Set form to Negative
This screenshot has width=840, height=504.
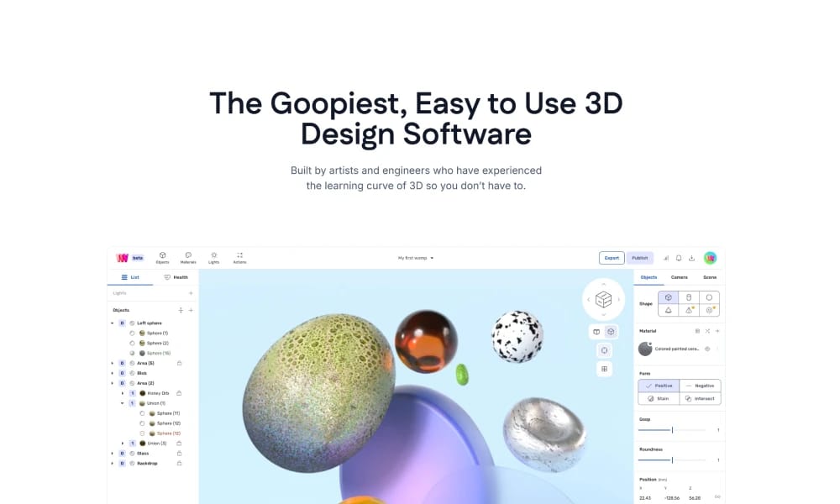tap(701, 386)
